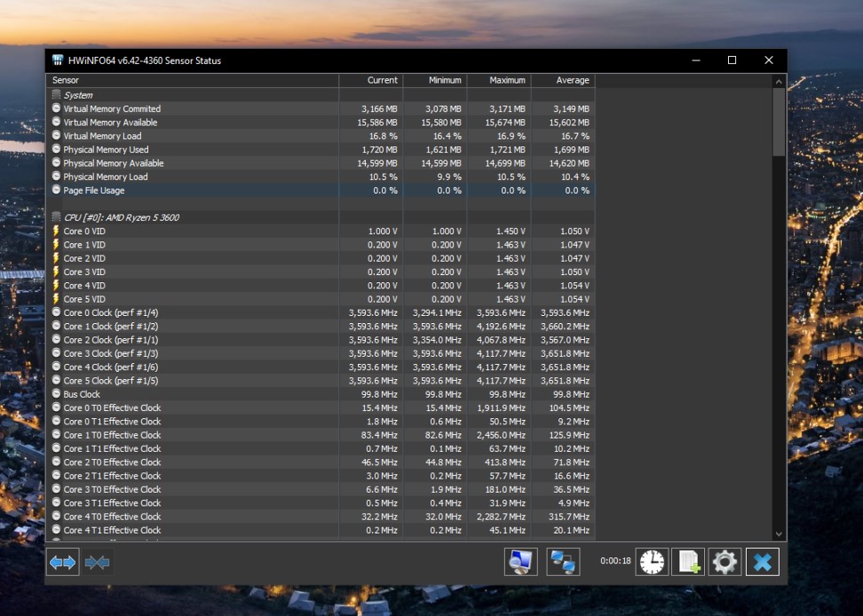Select the Physical Memory Load row
This screenshot has width=863, height=616.
(x=321, y=177)
